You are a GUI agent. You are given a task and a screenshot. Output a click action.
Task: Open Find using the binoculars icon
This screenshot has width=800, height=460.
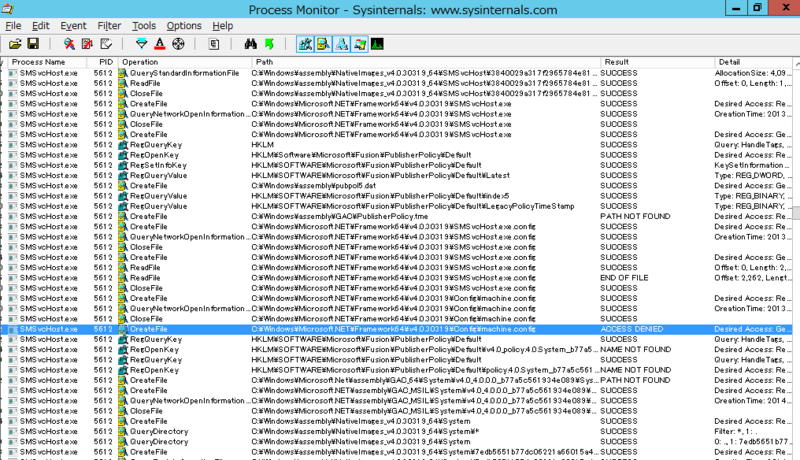(x=251, y=44)
